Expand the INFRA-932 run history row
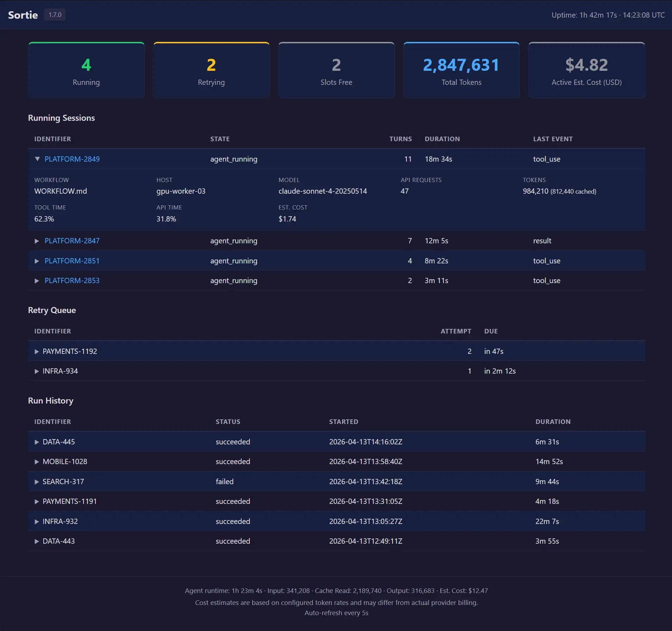 [x=37, y=522]
